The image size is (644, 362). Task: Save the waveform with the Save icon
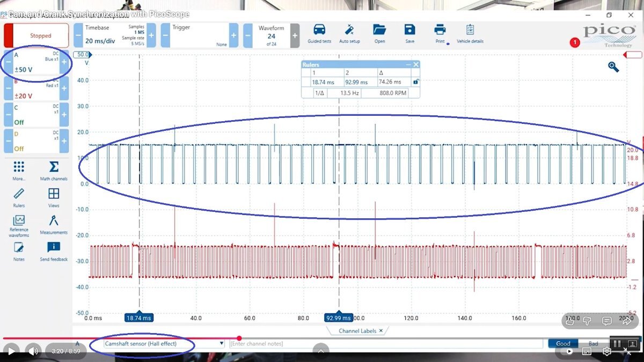(409, 30)
